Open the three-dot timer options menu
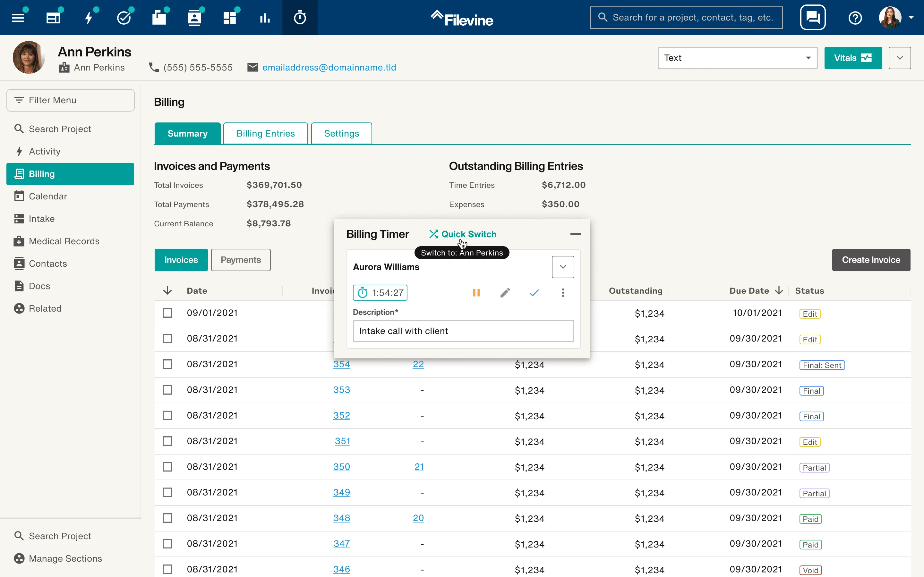Screen dimensions: 924x577 click(x=562, y=293)
